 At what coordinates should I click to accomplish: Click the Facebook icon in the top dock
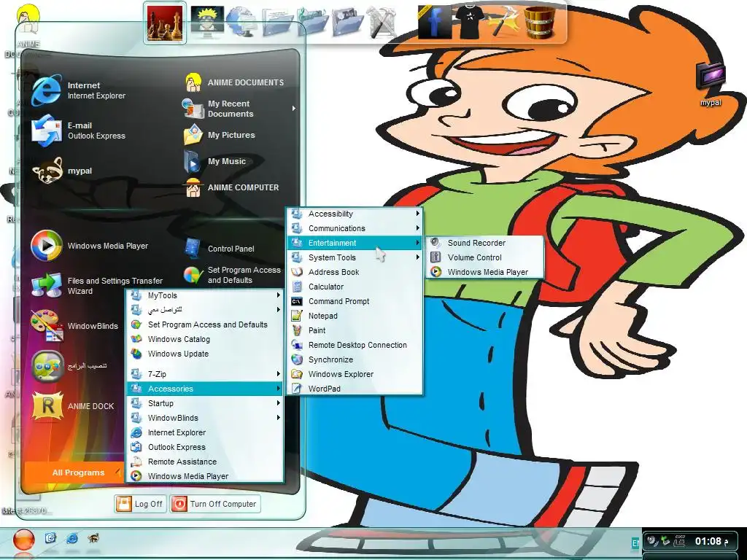pos(435,23)
